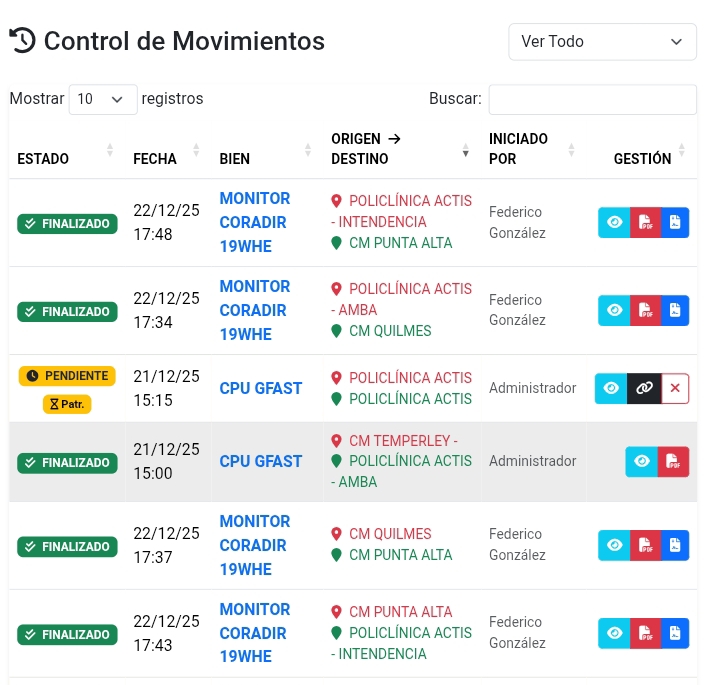Open red PDF icon for 21/12/25 15:00 row
This screenshot has height=685, width=720.
click(x=674, y=461)
